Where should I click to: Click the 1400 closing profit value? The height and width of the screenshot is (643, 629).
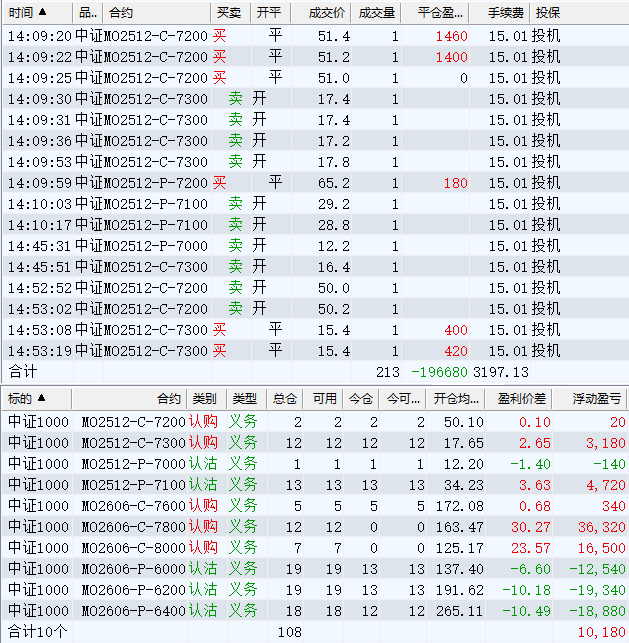(x=451, y=57)
